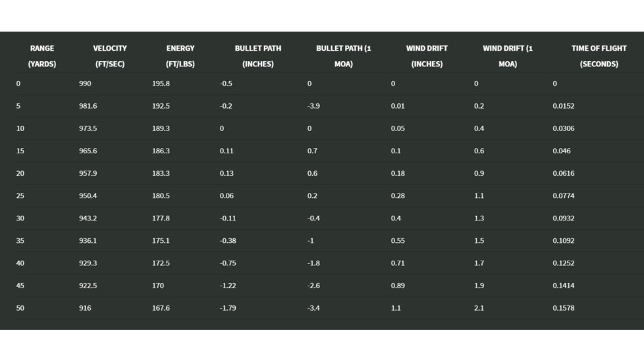The height and width of the screenshot is (362, 644).
Task: Click the 0.0616 time of flight cell
Action: click(564, 173)
